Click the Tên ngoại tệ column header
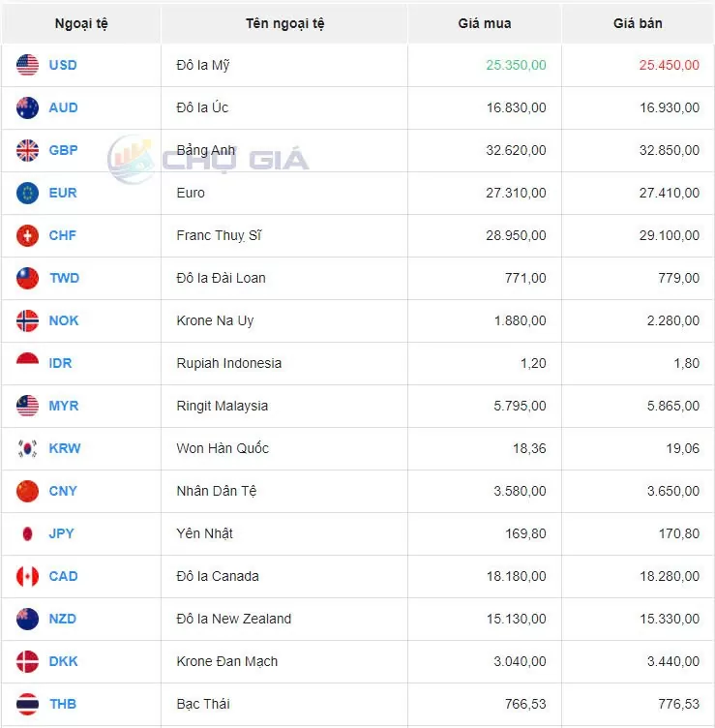This screenshot has width=715, height=728. point(285,23)
